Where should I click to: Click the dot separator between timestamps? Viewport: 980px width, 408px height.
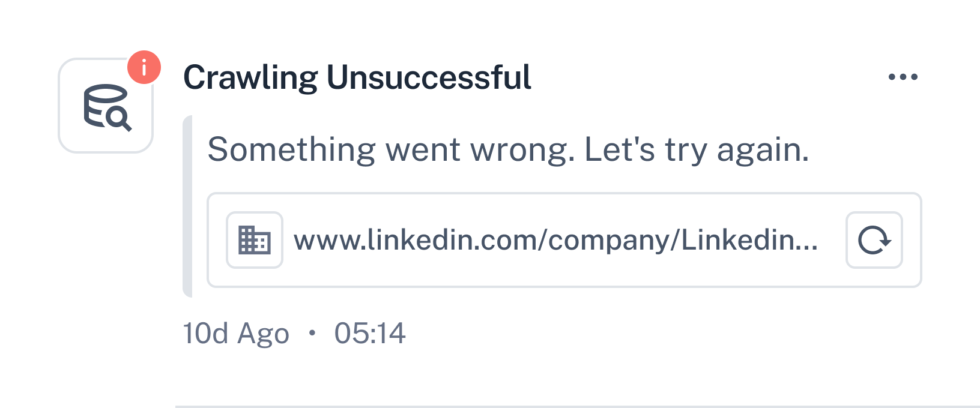click(x=312, y=333)
